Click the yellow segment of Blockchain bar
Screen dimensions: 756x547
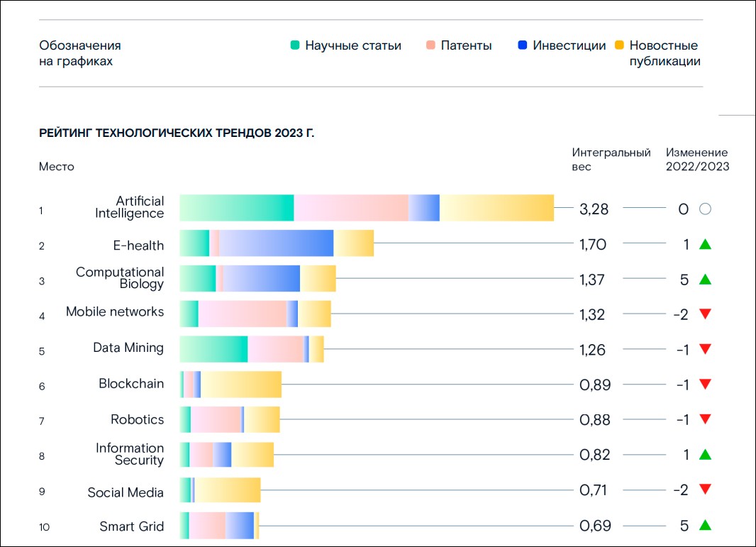pos(241,385)
